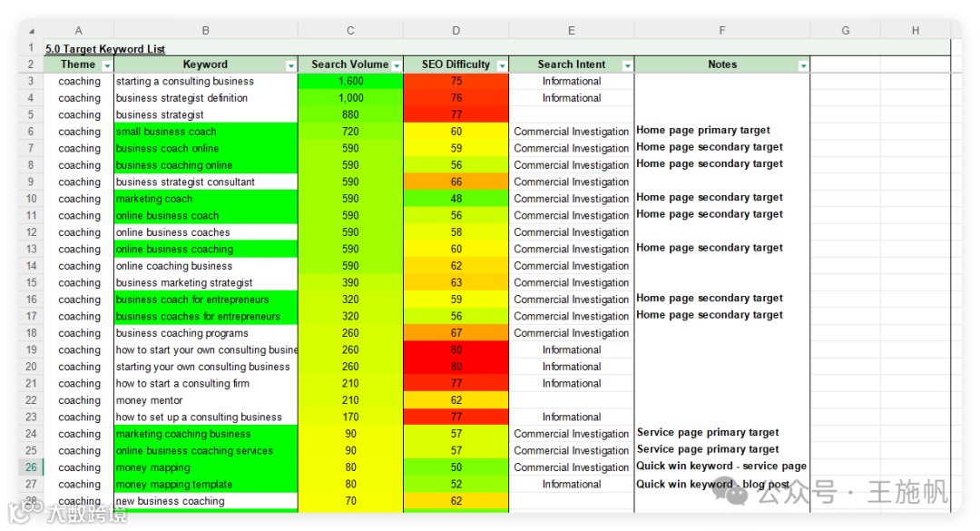Click the 'Theme' header cell
The width and height of the screenshot is (980, 531).
pos(78,64)
